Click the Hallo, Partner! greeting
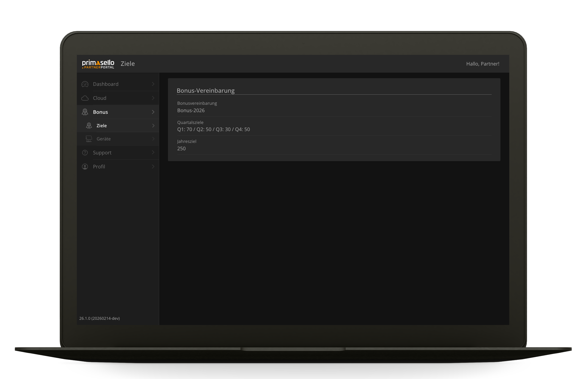588x379 pixels. [483, 64]
